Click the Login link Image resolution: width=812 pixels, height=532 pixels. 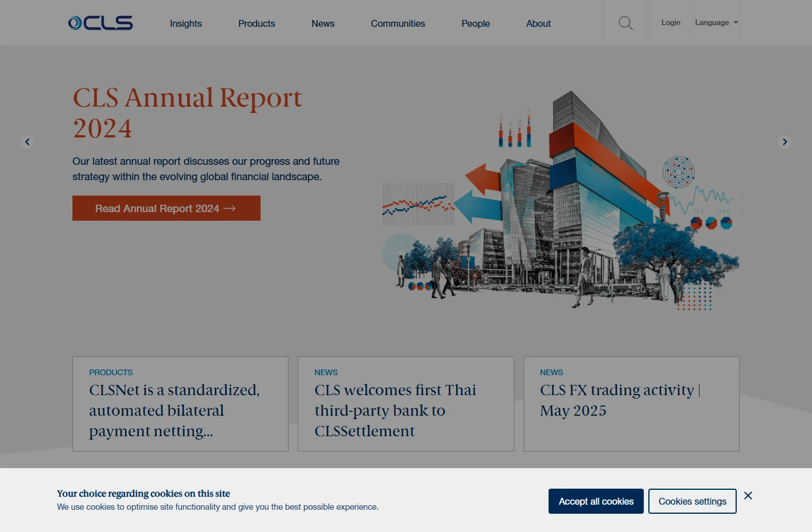click(x=671, y=23)
